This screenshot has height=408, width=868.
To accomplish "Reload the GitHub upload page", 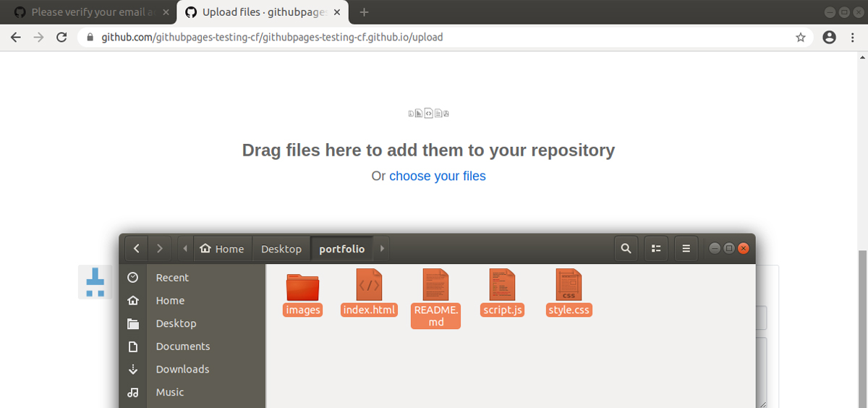I will 62,38.
